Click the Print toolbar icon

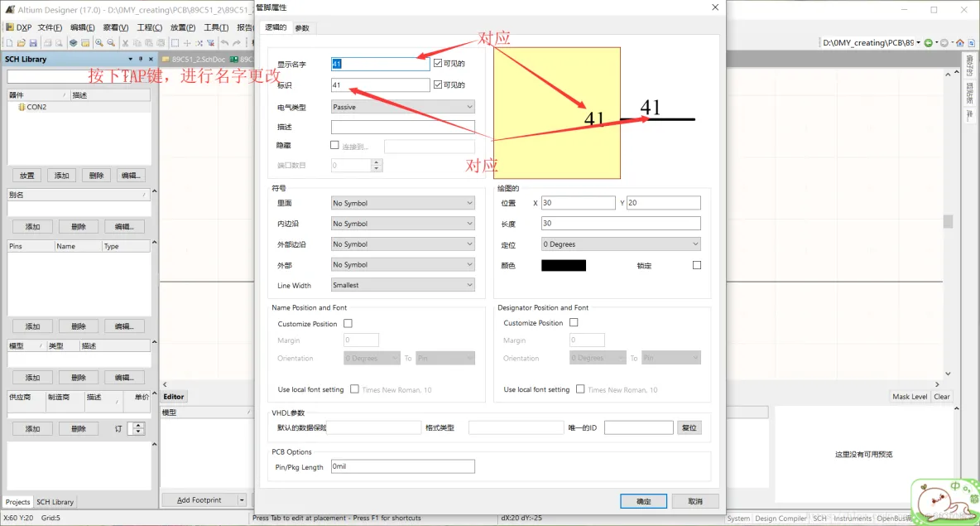click(47, 43)
